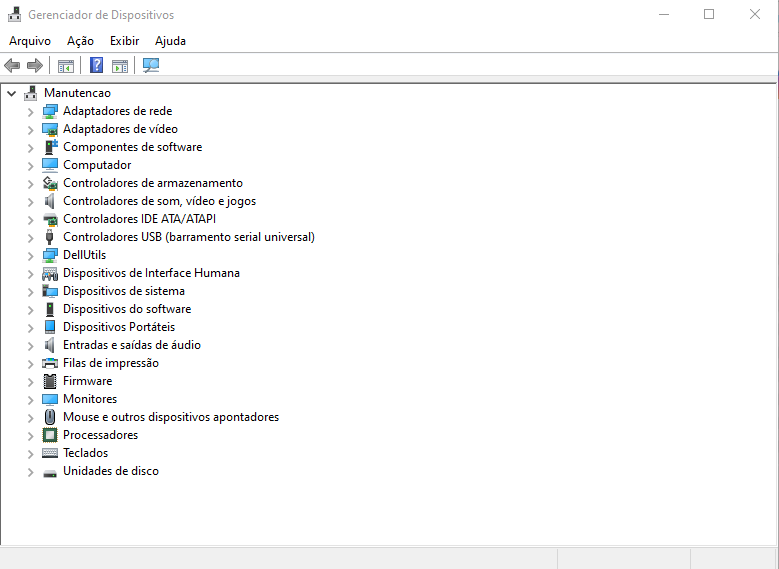Open the Ação menu
The width and height of the screenshot is (779, 569).
pos(80,41)
